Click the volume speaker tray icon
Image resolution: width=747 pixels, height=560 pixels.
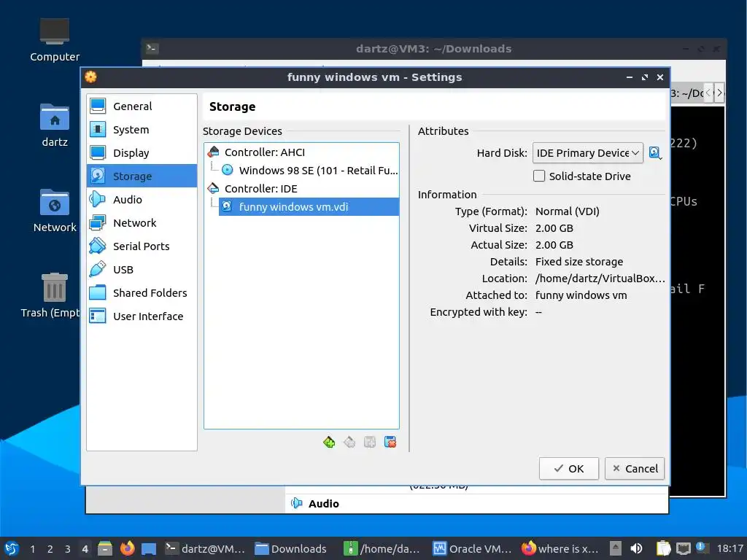pyautogui.click(x=636, y=548)
